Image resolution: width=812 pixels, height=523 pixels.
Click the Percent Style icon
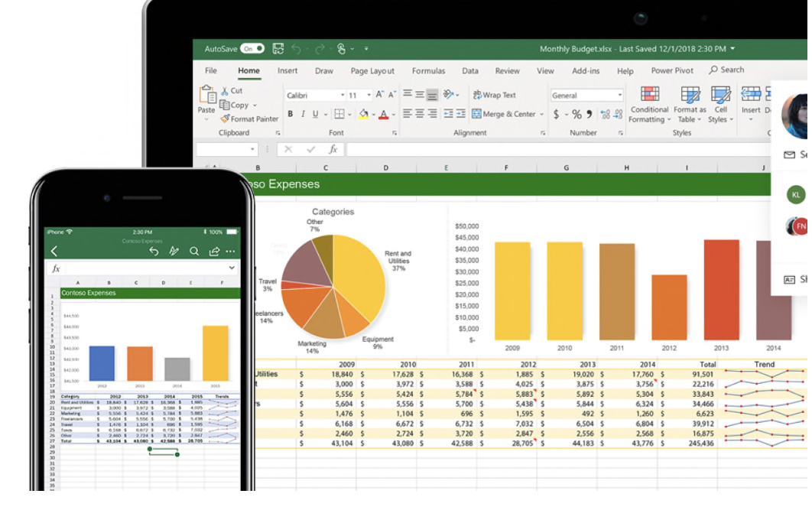point(577,114)
